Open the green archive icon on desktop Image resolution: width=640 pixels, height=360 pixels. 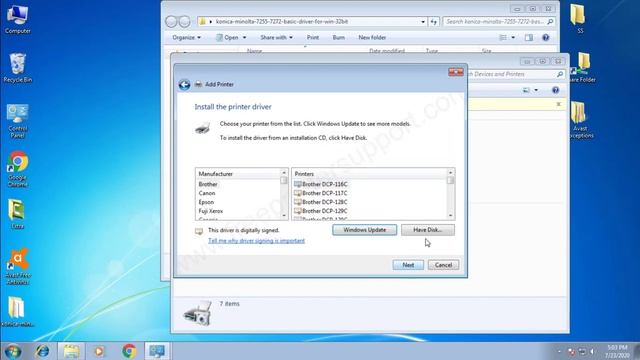pos(17,214)
